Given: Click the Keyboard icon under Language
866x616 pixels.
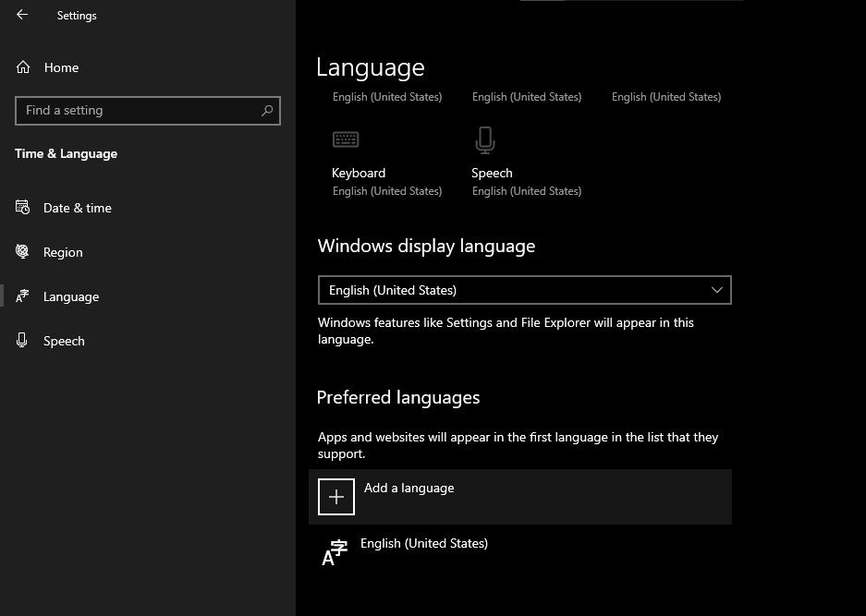Looking at the screenshot, I should tap(346, 139).
